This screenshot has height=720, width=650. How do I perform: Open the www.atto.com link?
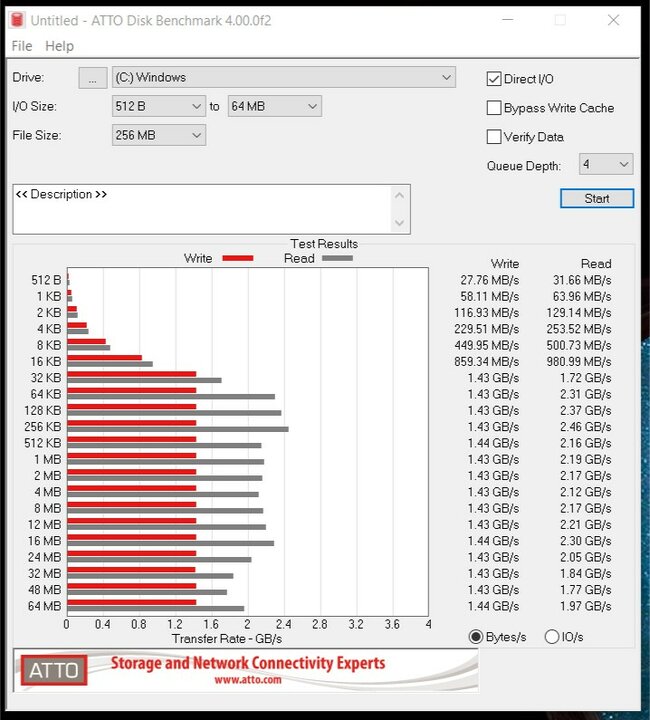(248, 680)
